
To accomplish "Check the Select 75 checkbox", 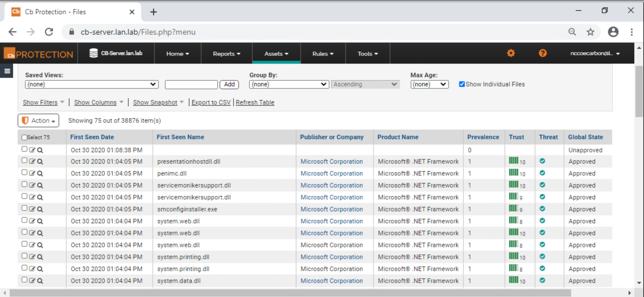I will [24, 138].
